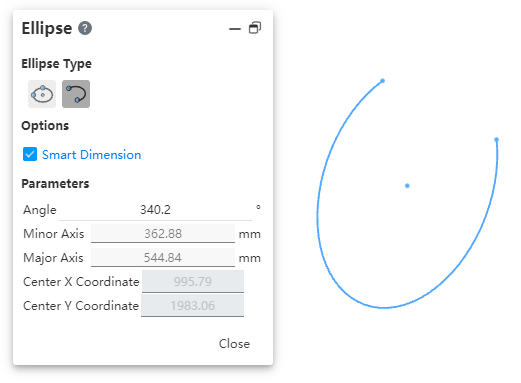Click the Major Axis input field
The image size is (521, 383).
point(163,258)
